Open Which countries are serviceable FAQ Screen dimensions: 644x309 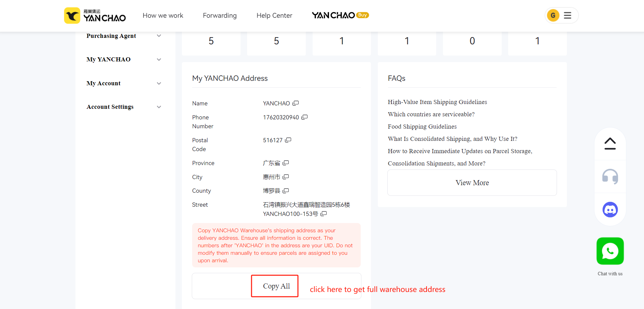point(431,114)
